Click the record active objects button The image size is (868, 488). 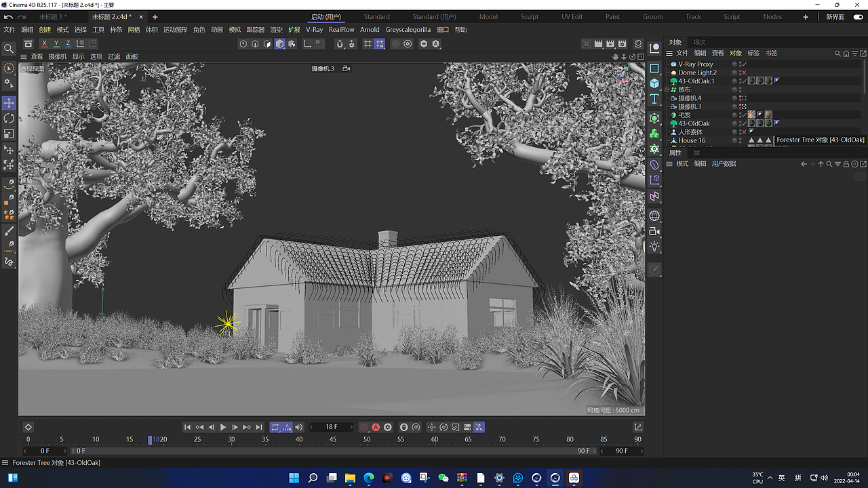click(x=364, y=427)
